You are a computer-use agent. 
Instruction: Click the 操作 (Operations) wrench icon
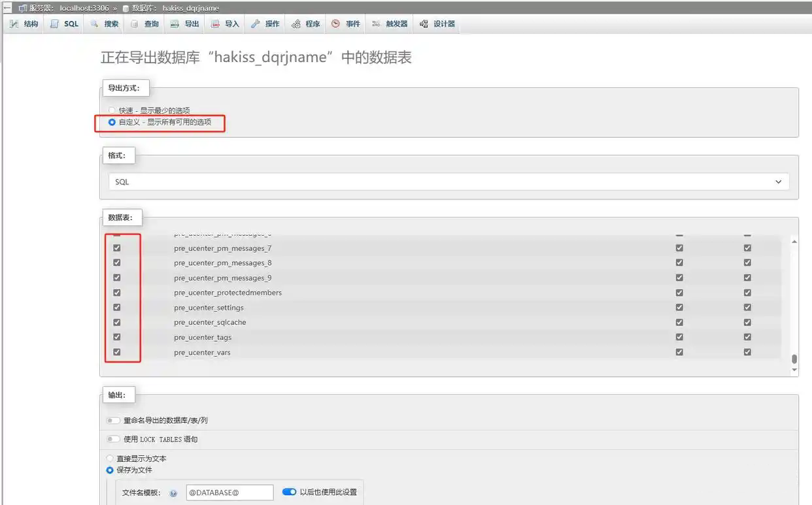pos(255,24)
